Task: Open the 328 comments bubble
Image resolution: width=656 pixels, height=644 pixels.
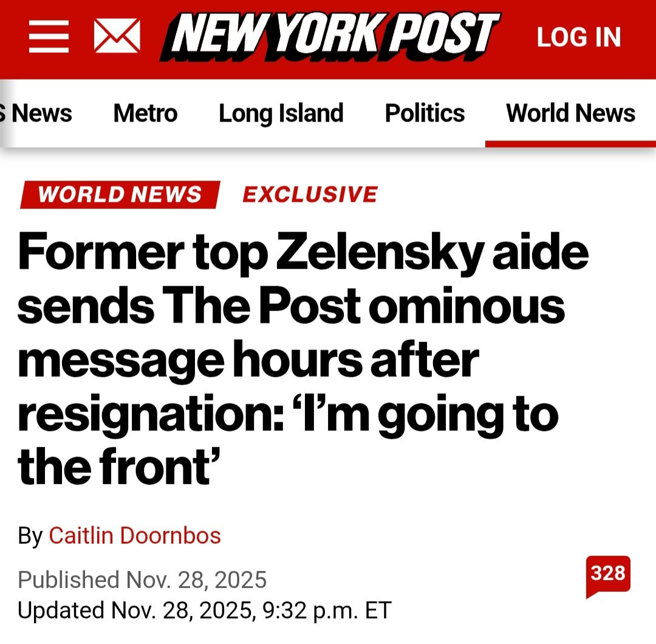Action: point(607,574)
